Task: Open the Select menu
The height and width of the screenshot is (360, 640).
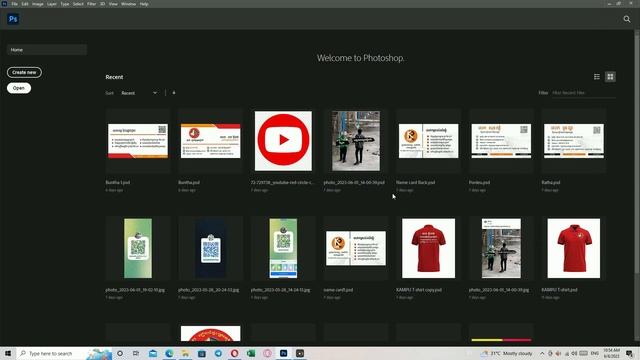Action: [78, 4]
